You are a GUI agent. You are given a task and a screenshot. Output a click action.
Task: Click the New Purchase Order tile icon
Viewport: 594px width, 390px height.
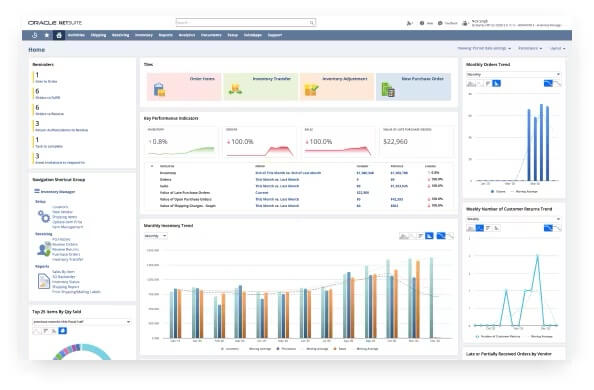[388, 90]
